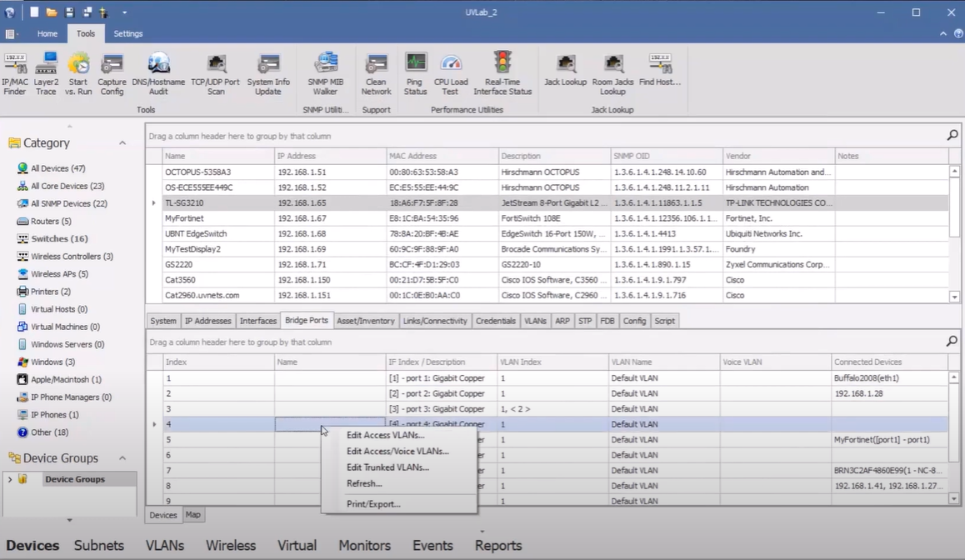Run the CPU Load Test
This screenshot has height=560, width=965.
click(x=451, y=74)
